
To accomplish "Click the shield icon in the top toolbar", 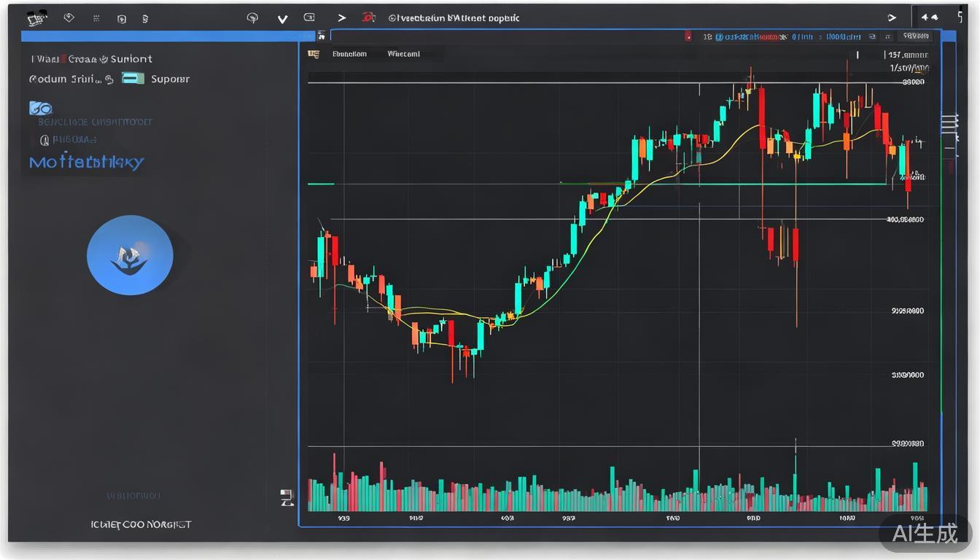I will tap(122, 17).
